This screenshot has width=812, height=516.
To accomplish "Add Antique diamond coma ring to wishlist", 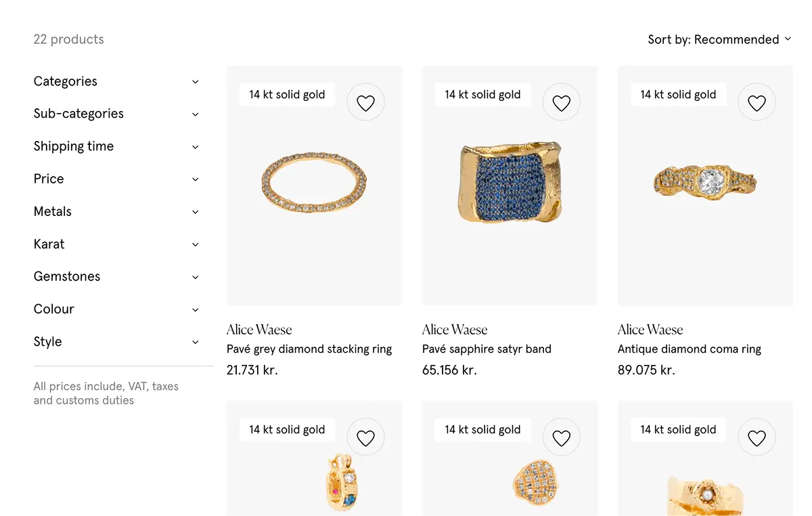I will (757, 102).
